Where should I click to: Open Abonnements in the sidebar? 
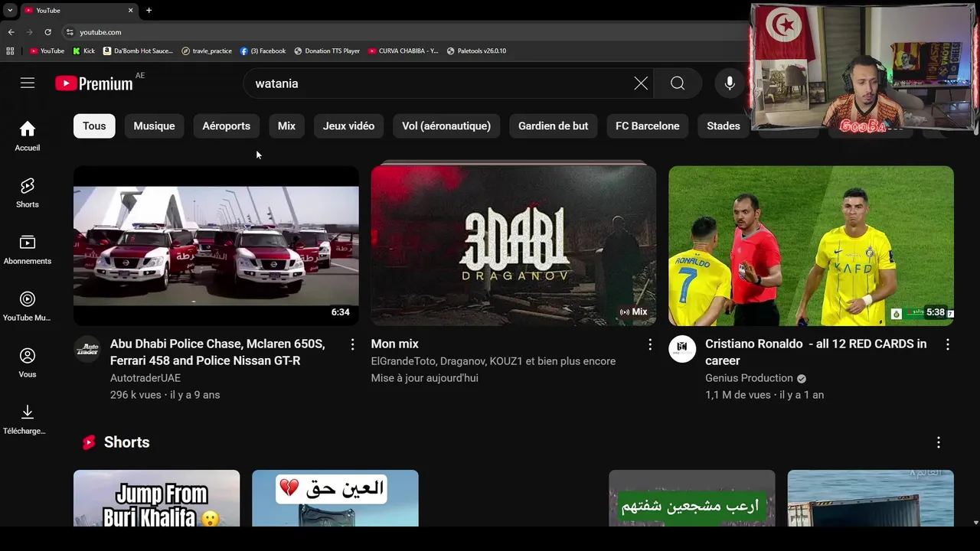pyautogui.click(x=28, y=249)
